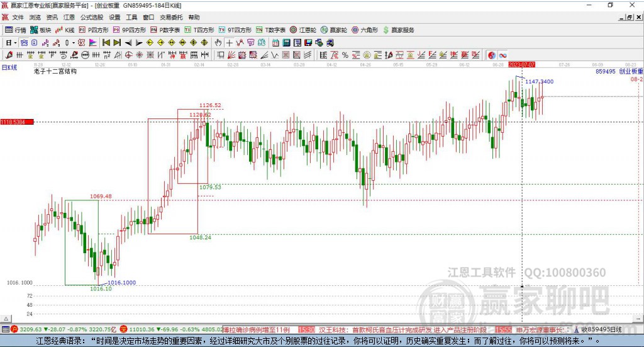Expand the candlestick style dropdown arrow

(74, 43)
